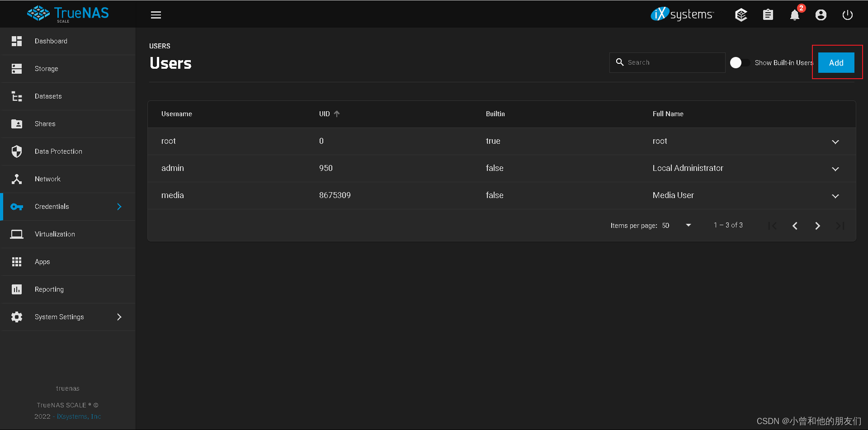
Task: Click into the Search users field
Action: click(x=667, y=62)
